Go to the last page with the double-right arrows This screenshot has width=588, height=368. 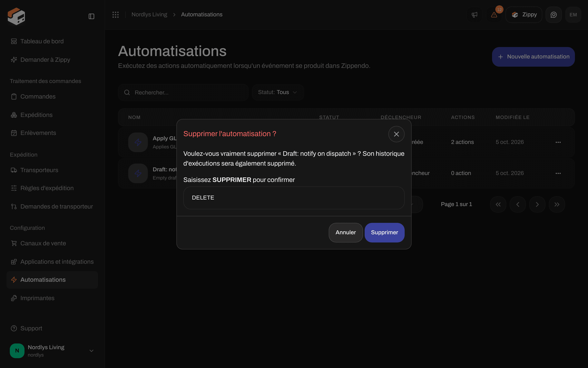coord(557,204)
